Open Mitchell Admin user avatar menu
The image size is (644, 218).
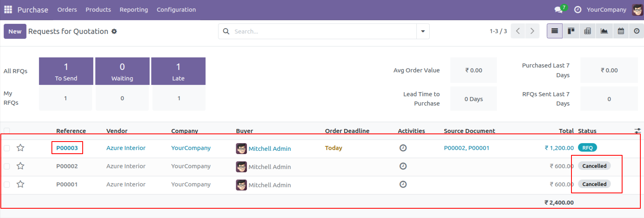point(638,9)
